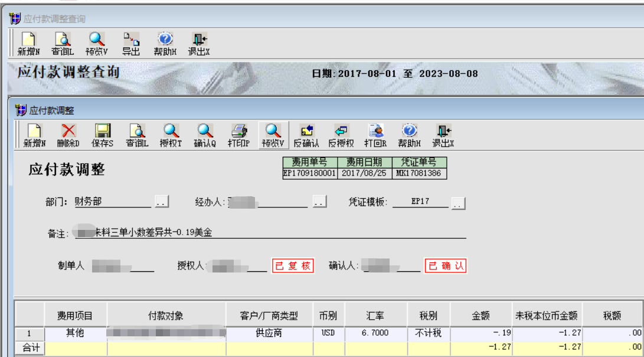Click voucher number MK17081386
This screenshot has width=644, height=357.
click(x=419, y=173)
